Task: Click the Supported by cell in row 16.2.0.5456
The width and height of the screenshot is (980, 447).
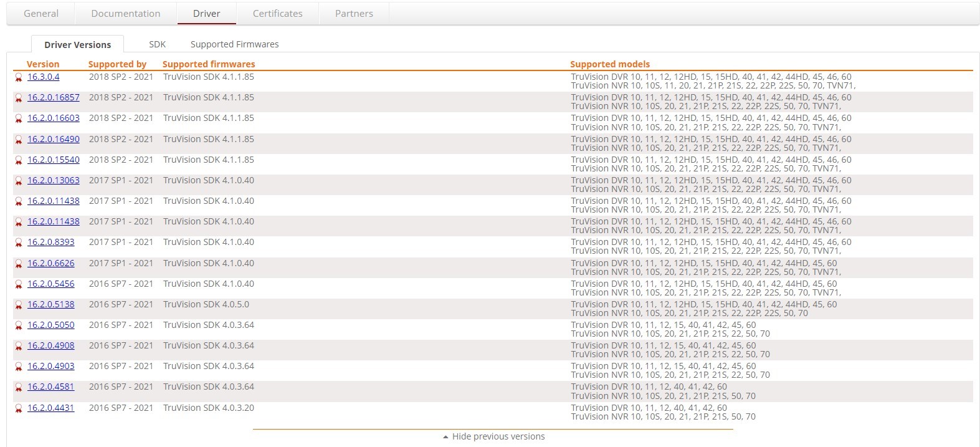Action: (121, 284)
